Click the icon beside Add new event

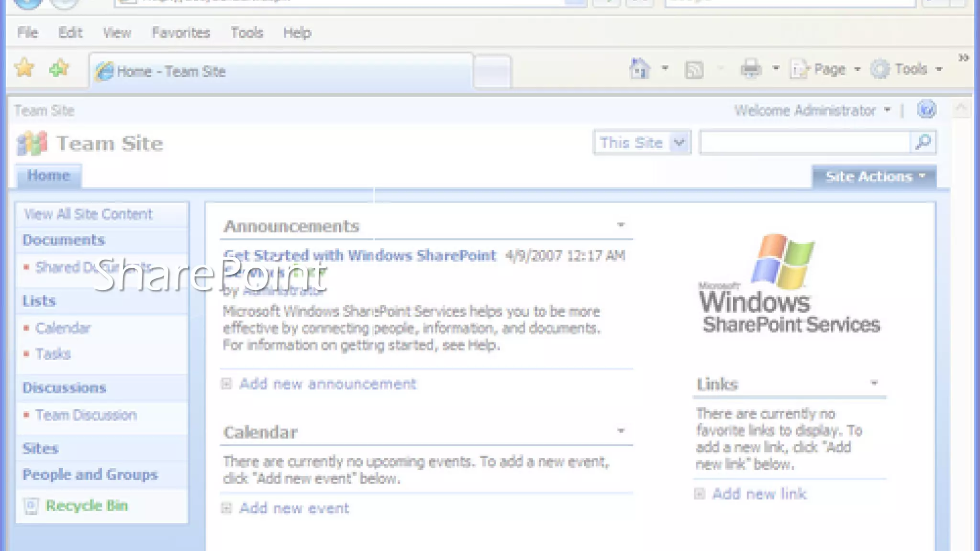click(226, 508)
